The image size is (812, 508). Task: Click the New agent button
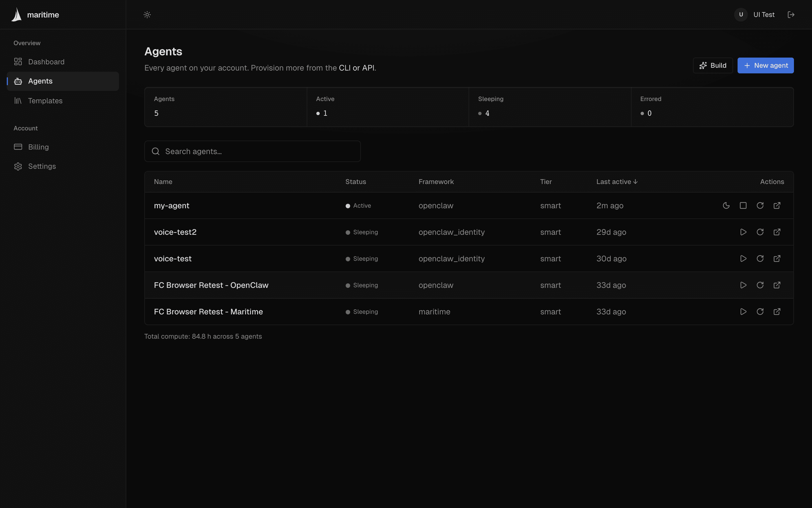(x=765, y=65)
